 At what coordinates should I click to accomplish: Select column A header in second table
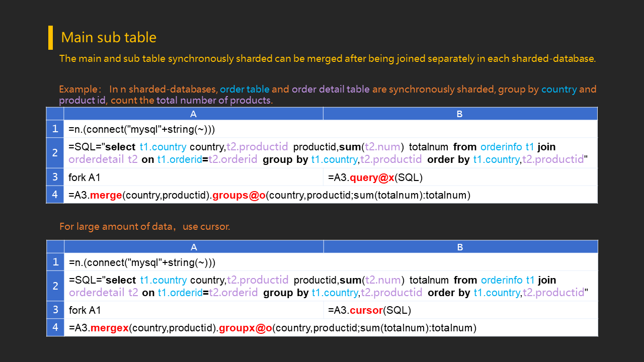coord(194,247)
